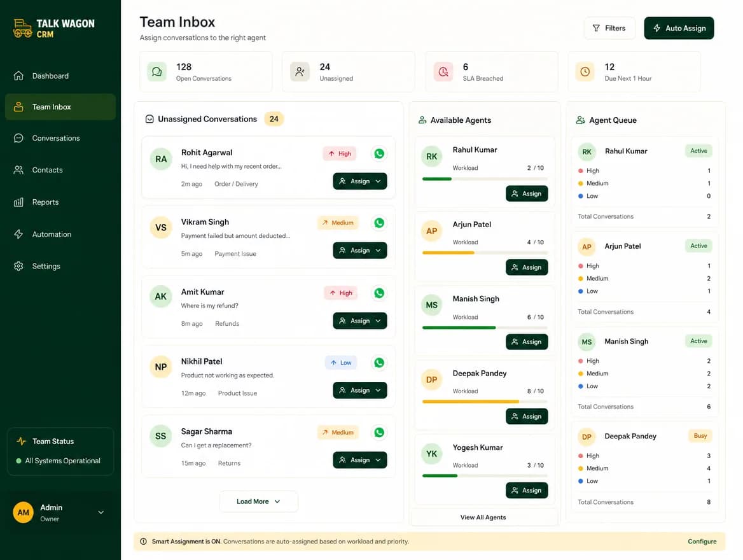Viewport: 743px width, 560px height.
Task: Click Deepak Pandey's workload progress bar
Action: tap(485, 402)
